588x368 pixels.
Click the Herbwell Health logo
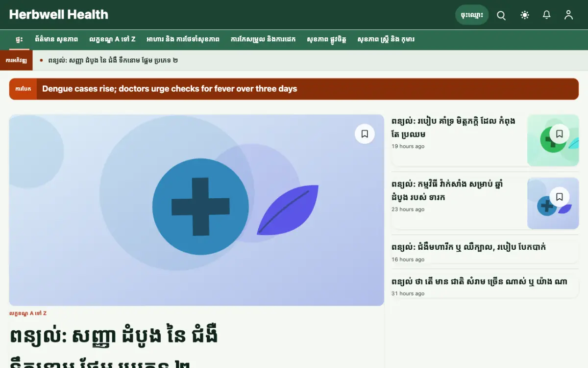coord(59,15)
